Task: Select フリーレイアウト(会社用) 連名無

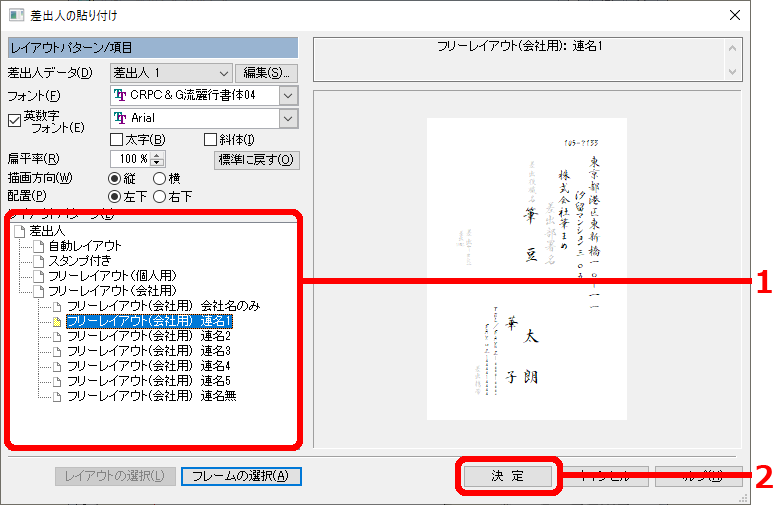Action: point(152,396)
